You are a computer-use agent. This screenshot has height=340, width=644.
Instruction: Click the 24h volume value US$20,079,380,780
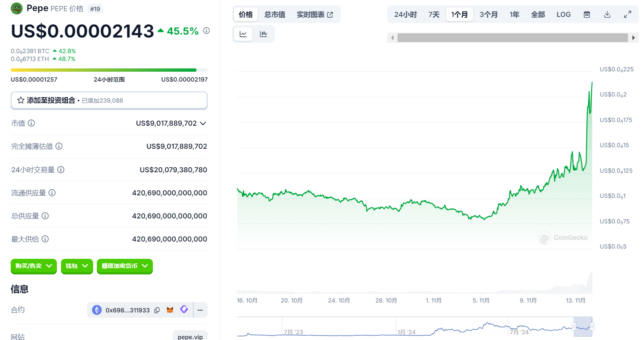pos(173,170)
